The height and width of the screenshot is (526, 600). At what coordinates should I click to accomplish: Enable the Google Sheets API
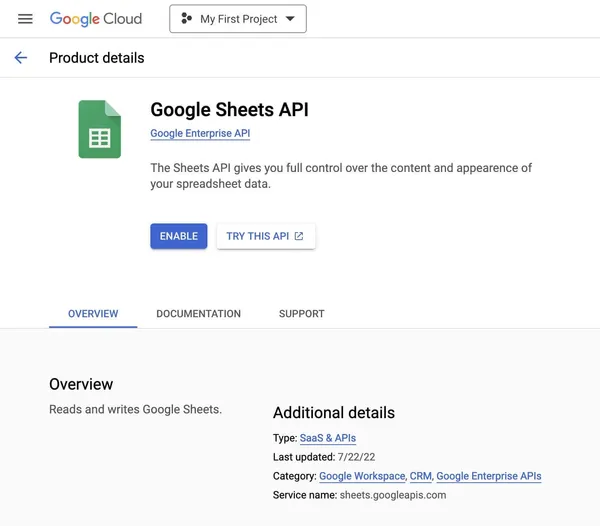click(179, 236)
